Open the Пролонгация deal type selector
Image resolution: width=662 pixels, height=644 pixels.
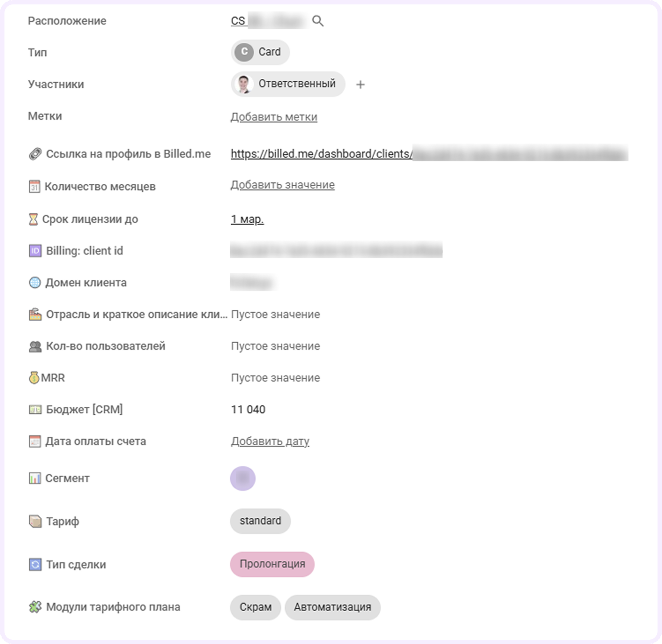[x=272, y=564]
